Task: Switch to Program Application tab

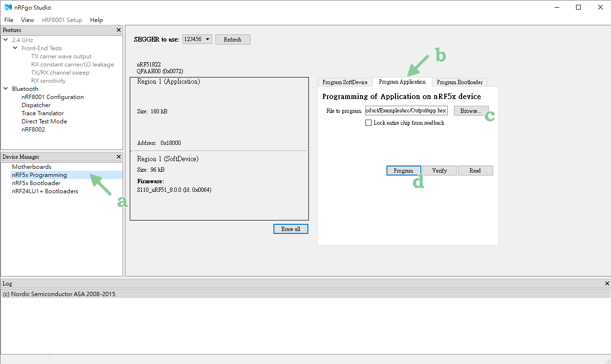Action: (402, 82)
